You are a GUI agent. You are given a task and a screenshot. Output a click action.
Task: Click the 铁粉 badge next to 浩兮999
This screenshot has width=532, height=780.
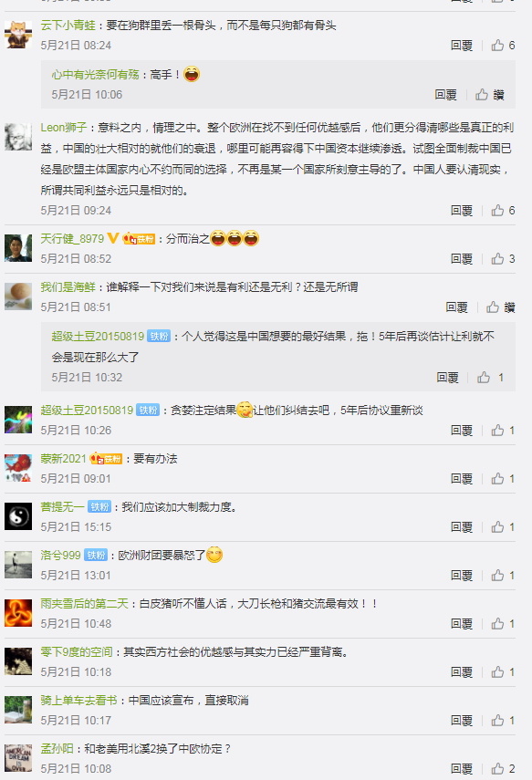[x=96, y=556]
